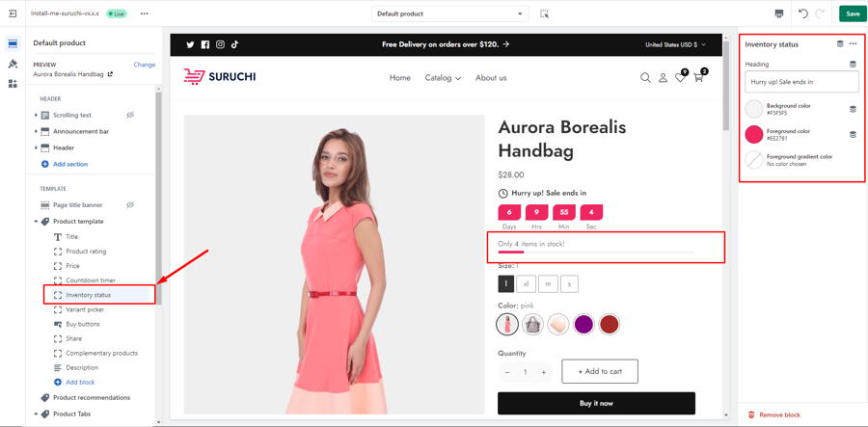Click the Remove block link

(x=778, y=414)
